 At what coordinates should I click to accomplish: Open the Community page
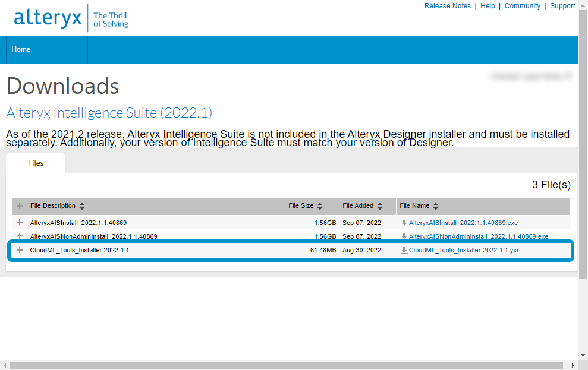[522, 6]
